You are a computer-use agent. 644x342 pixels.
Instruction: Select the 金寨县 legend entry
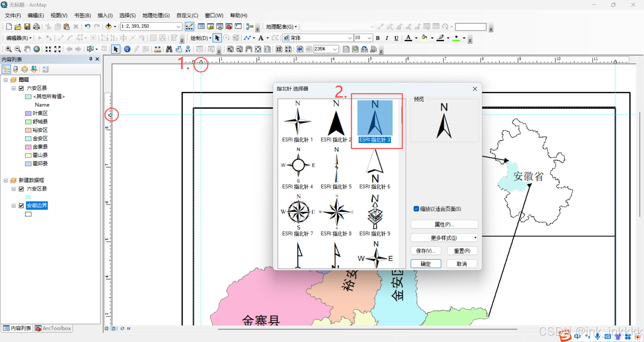(x=40, y=147)
